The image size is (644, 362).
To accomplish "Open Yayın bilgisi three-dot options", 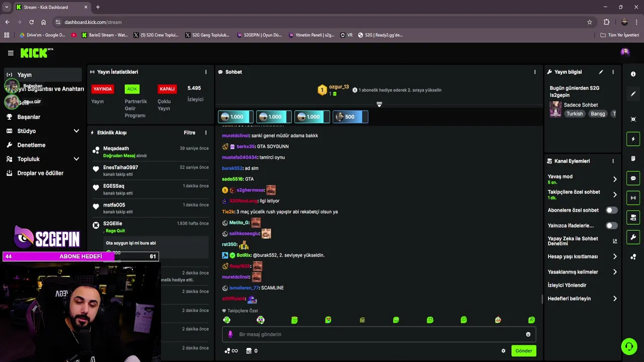I will (613, 72).
